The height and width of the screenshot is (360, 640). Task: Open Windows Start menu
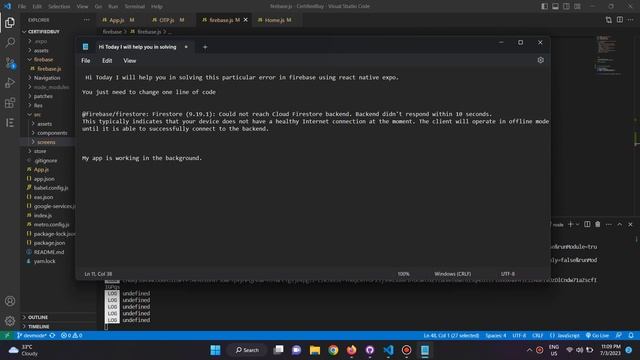pyautogui.click(x=215, y=350)
